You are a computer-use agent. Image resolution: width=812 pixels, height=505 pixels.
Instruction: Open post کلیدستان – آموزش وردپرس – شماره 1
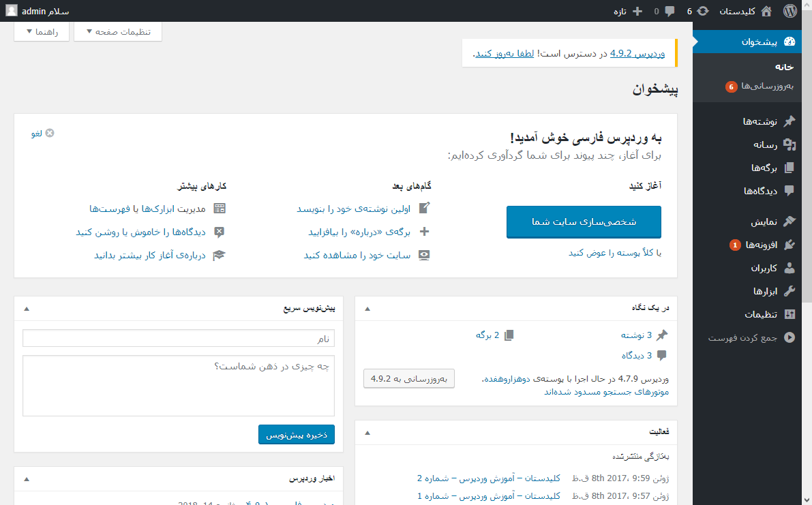pos(489,495)
